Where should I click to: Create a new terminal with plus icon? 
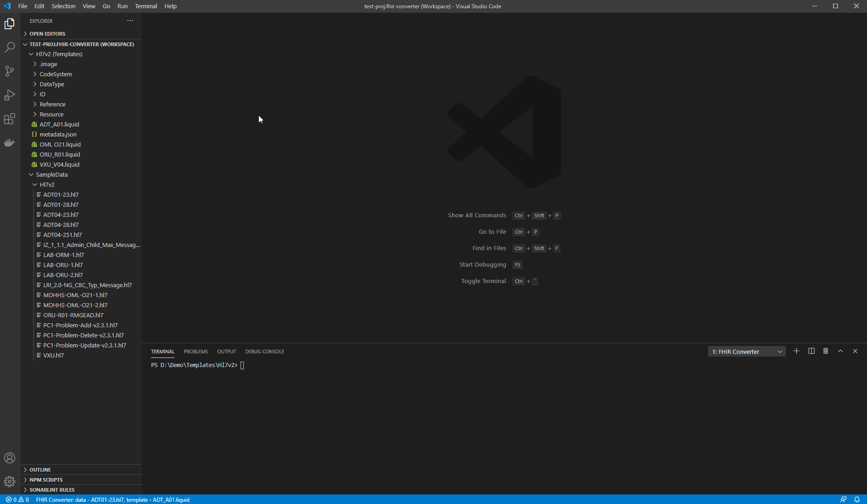pyautogui.click(x=796, y=351)
